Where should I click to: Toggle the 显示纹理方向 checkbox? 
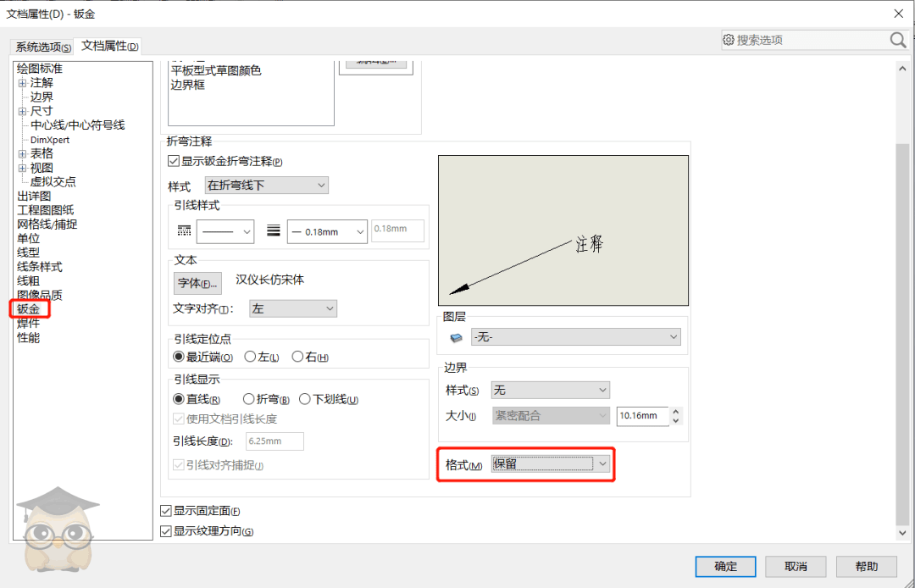166,531
